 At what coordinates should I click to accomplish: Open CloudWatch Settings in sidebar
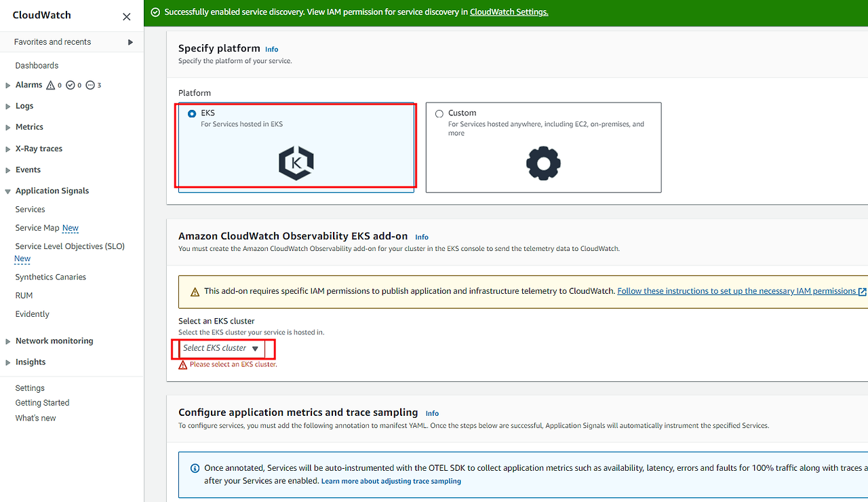(x=30, y=388)
